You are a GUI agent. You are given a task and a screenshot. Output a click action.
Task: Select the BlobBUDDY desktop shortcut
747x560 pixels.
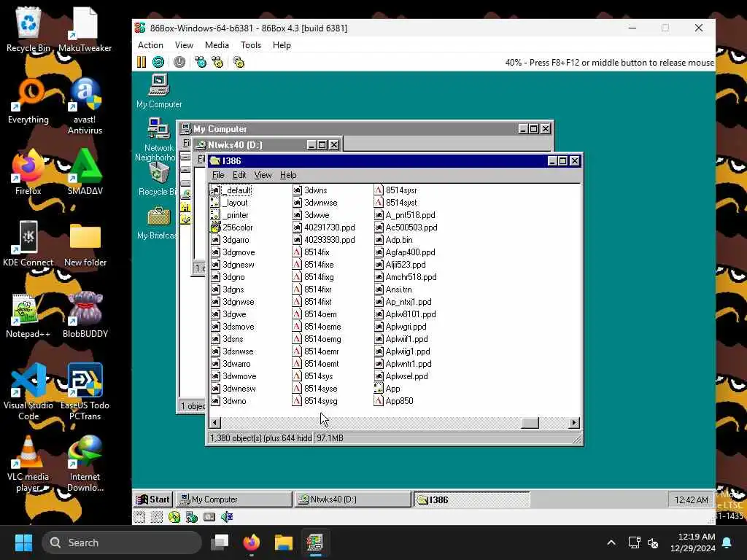pyautogui.click(x=85, y=315)
